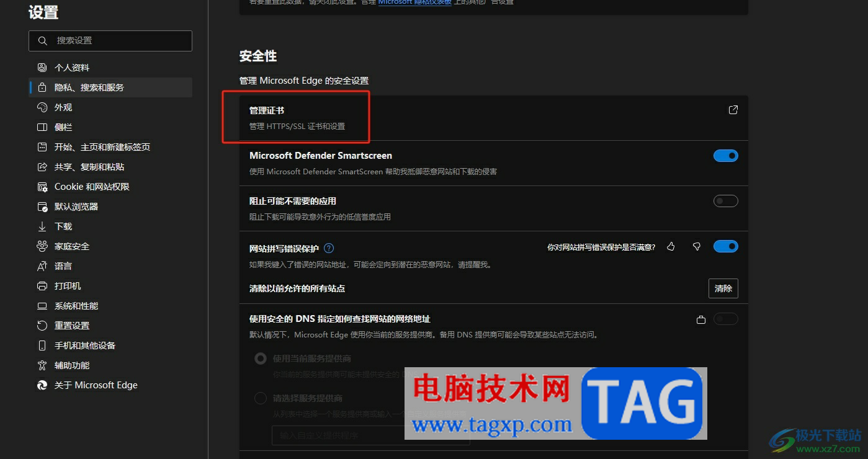Switch to the 侧栏 settings page

[x=110, y=127]
